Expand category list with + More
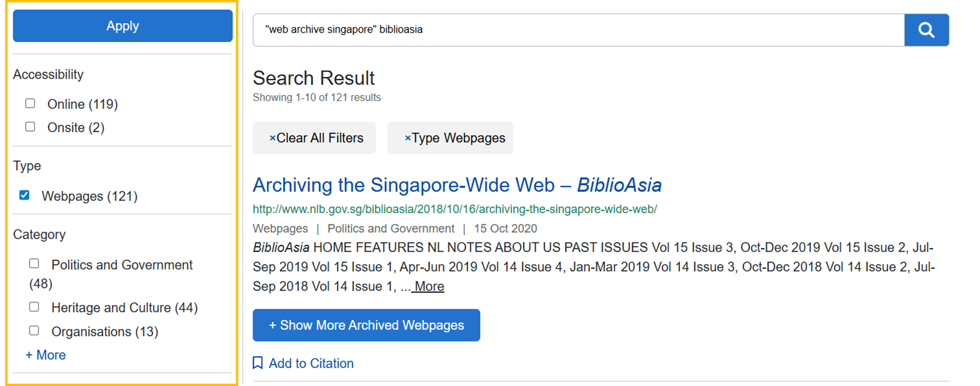Viewport: 980px width, 386px height. click(x=46, y=355)
